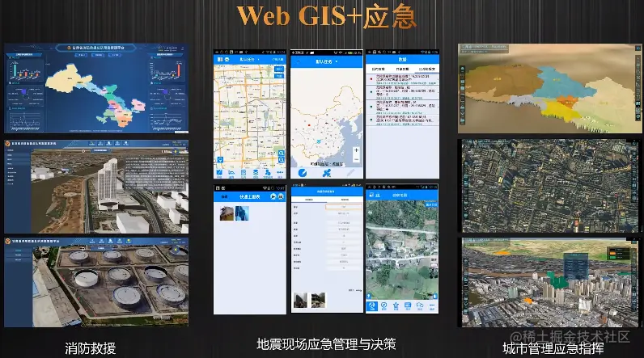Tap the cloud icon in satellite-phone toolbar
Screen dimensions: 644x358
420,306
